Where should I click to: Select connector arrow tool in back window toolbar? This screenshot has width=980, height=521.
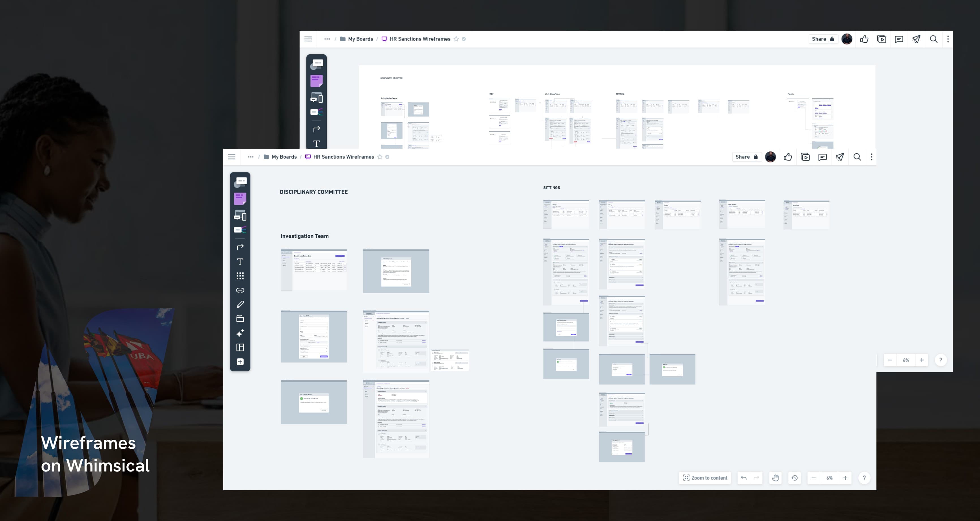[317, 129]
